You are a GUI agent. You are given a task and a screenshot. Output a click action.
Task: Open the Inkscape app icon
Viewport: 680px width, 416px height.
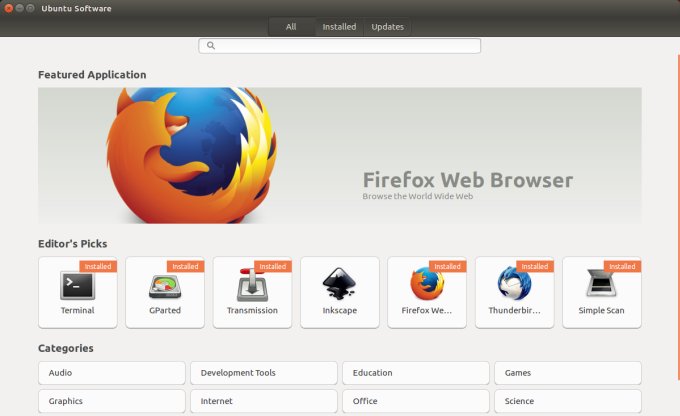[339, 284]
